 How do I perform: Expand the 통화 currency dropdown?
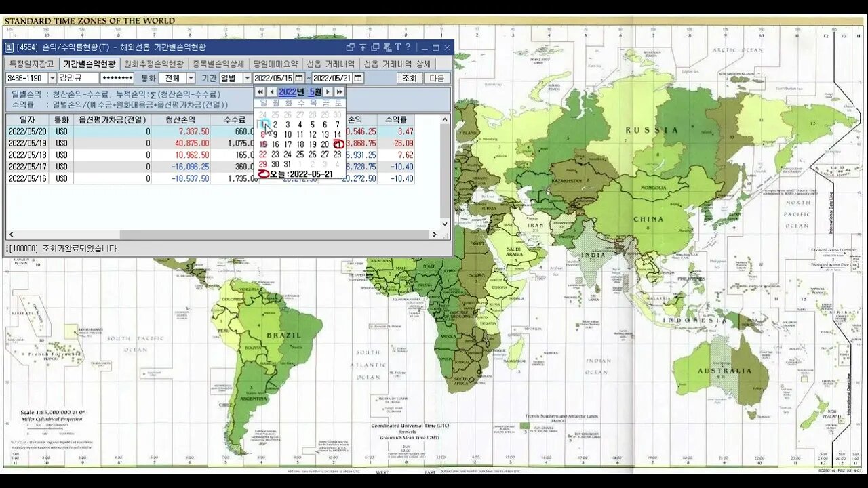[191, 78]
